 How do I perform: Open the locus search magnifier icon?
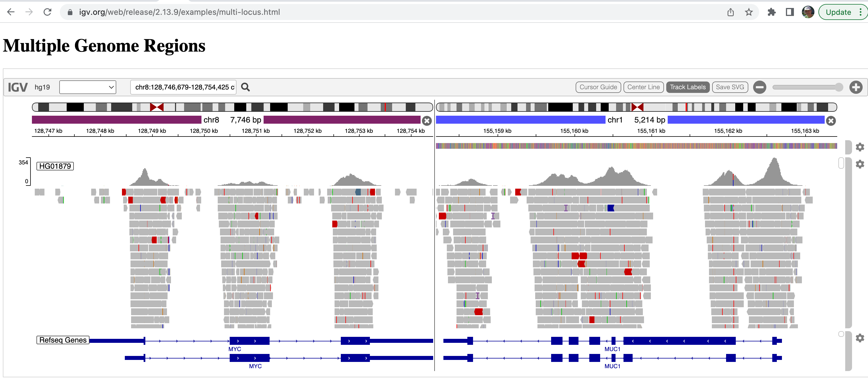click(246, 87)
